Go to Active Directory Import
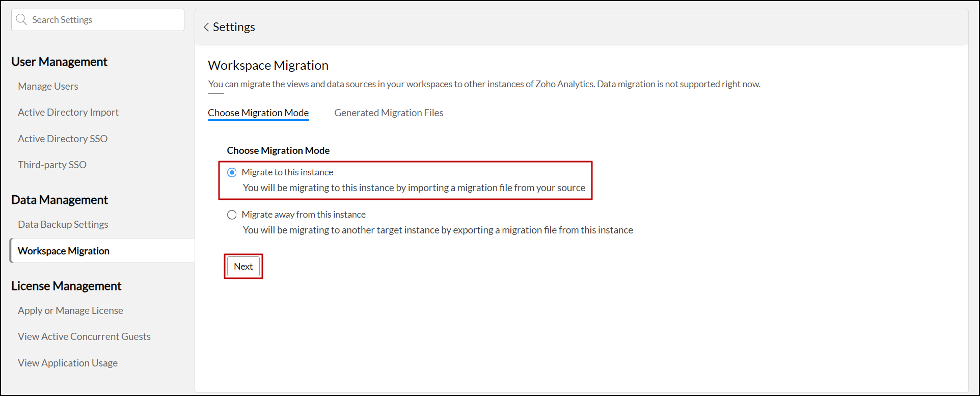 tap(68, 112)
